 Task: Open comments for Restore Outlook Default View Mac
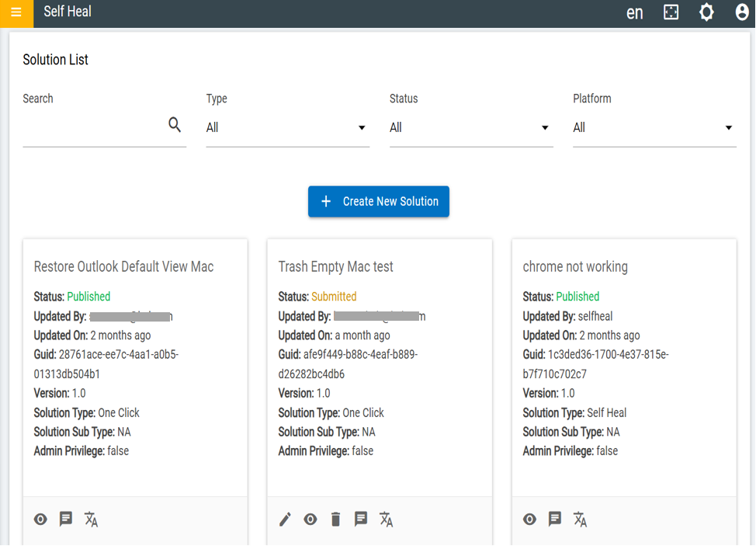coord(66,519)
